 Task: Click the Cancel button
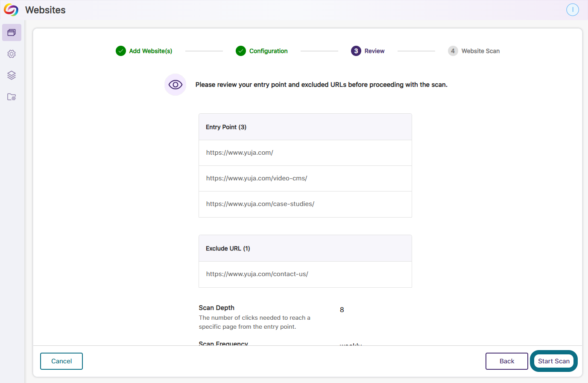pyautogui.click(x=61, y=361)
